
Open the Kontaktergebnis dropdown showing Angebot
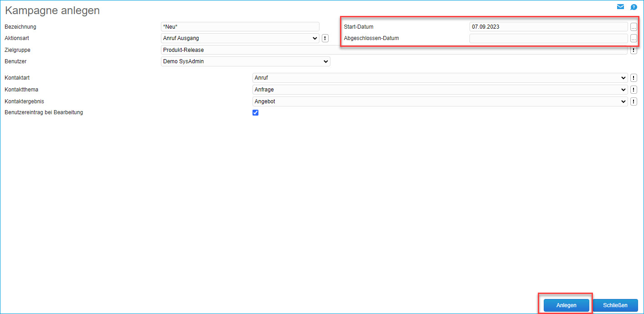click(440, 101)
